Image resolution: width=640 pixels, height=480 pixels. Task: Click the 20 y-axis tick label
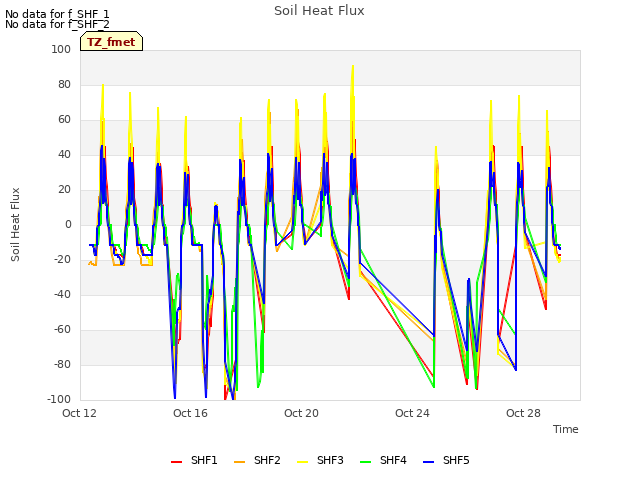coord(64,189)
